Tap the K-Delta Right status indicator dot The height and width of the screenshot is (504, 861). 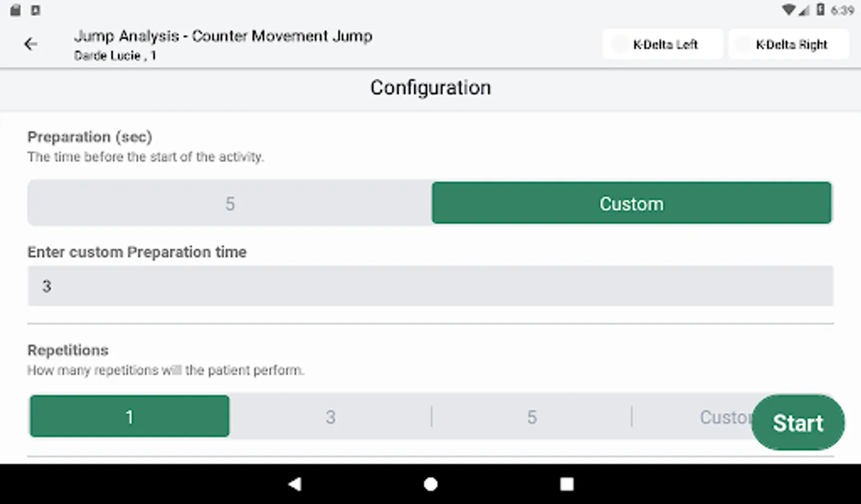[743, 45]
